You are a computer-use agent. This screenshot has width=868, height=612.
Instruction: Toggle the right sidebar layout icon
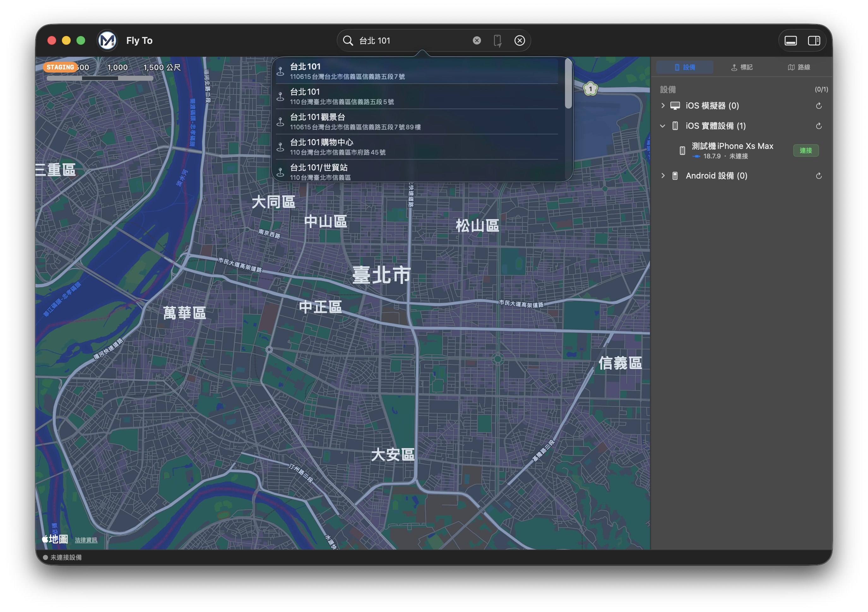pyautogui.click(x=814, y=40)
